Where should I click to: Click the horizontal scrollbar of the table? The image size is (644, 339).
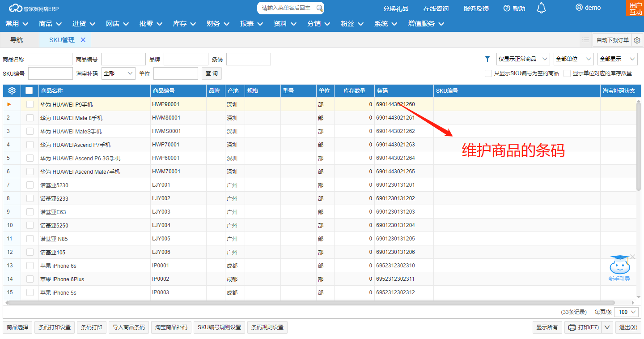311,303
